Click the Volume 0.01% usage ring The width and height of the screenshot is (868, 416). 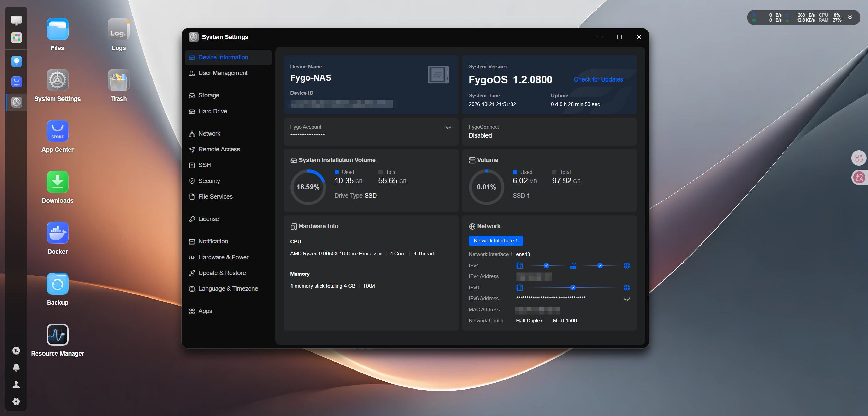(486, 187)
